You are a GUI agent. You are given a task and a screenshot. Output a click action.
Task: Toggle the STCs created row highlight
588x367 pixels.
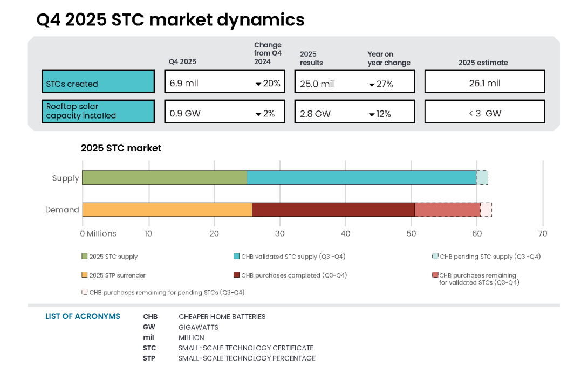98,82
